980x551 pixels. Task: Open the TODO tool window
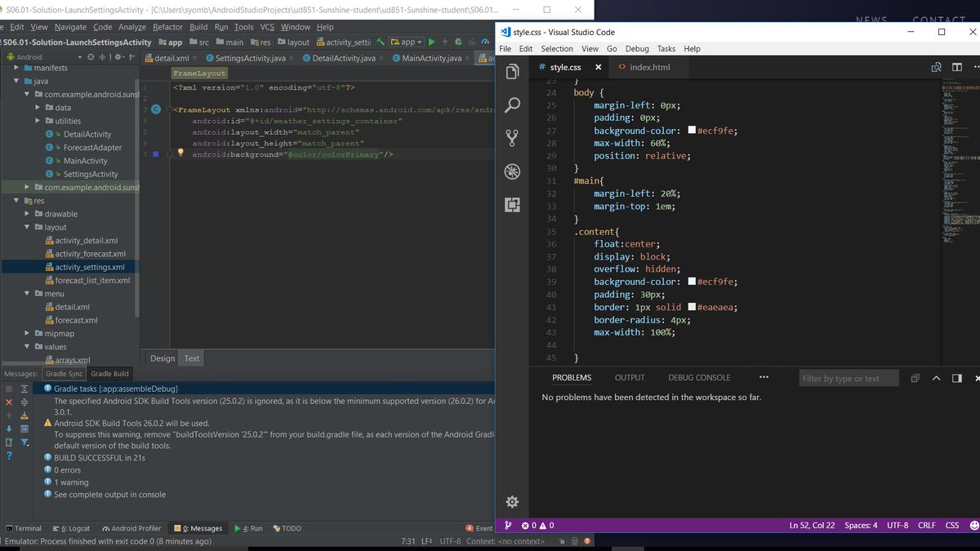pos(287,528)
